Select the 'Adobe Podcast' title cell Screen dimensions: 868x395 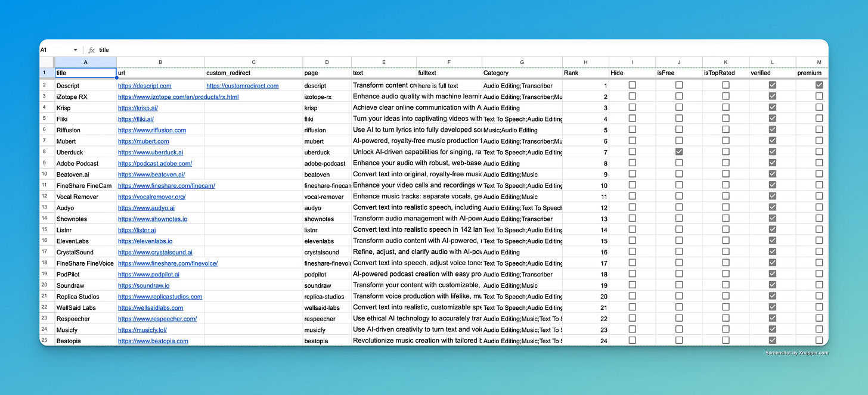[x=85, y=163]
